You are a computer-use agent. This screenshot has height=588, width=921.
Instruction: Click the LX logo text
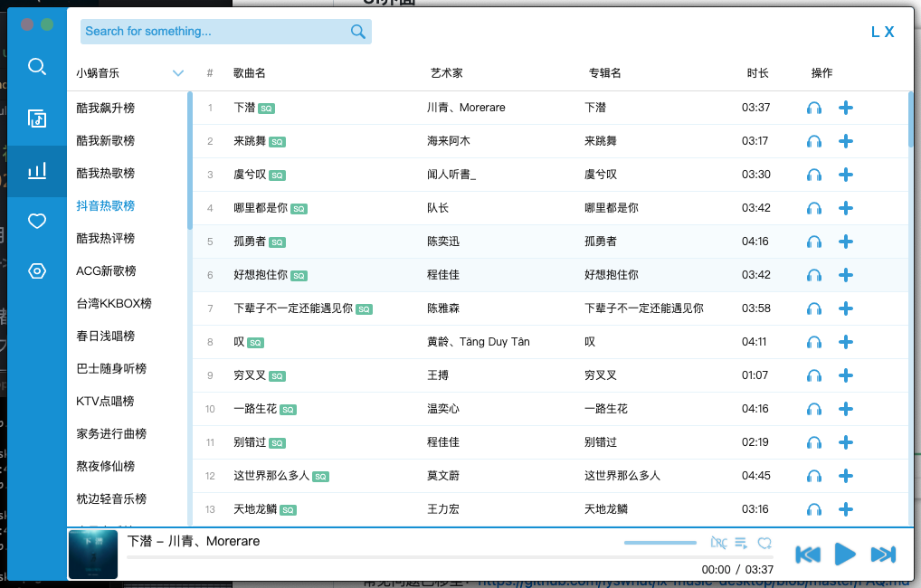[882, 33]
